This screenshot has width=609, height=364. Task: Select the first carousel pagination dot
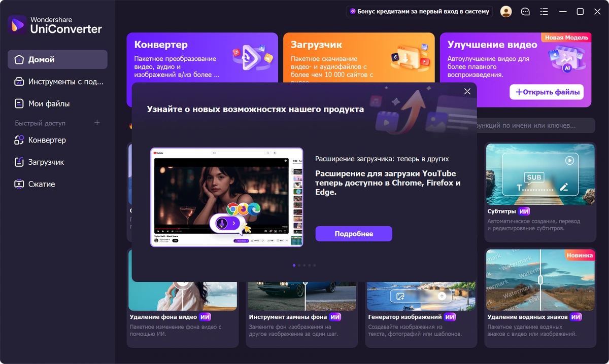294,265
